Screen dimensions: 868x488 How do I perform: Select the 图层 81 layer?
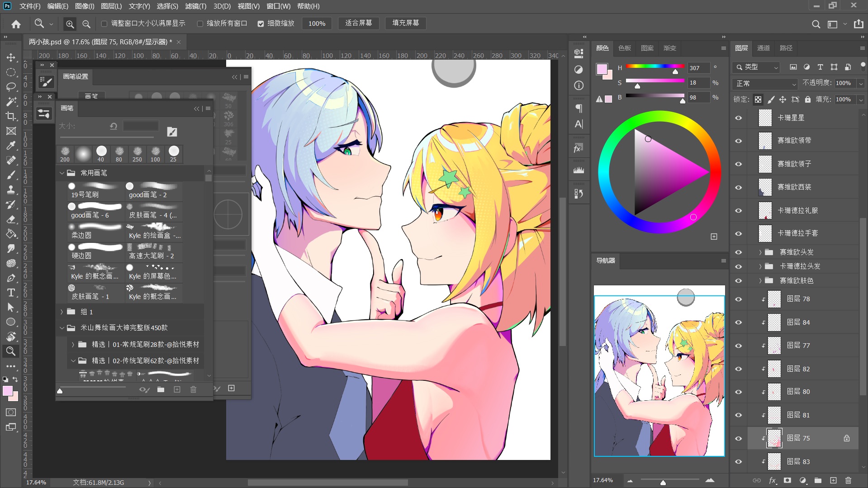point(798,415)
